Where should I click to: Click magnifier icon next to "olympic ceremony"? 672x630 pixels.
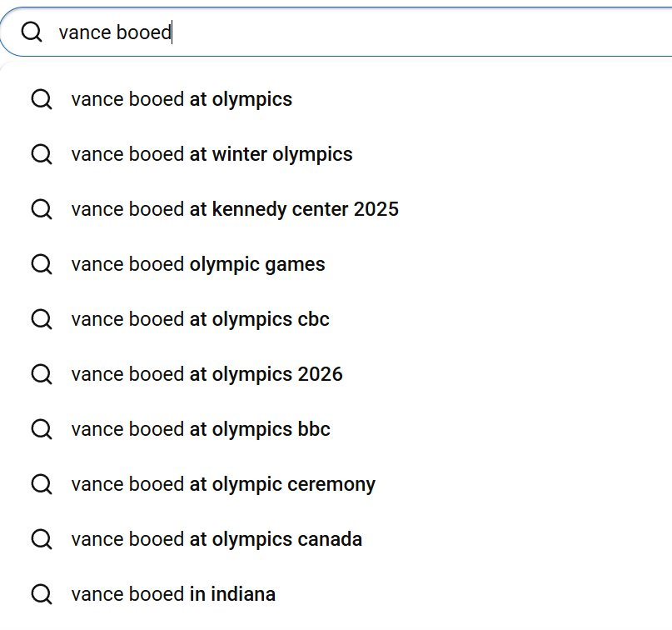[x=41, y=484]
